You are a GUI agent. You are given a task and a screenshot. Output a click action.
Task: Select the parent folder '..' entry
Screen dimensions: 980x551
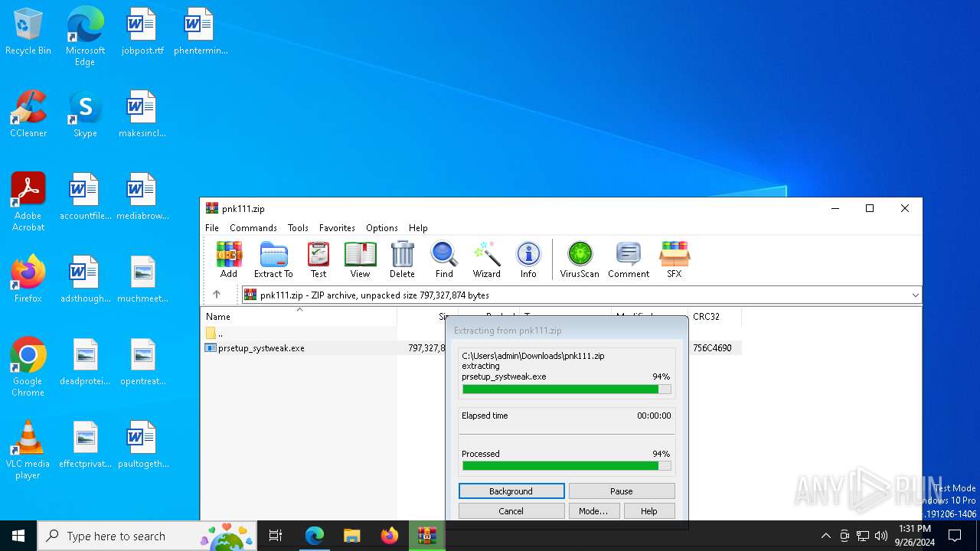click(299, 333)
